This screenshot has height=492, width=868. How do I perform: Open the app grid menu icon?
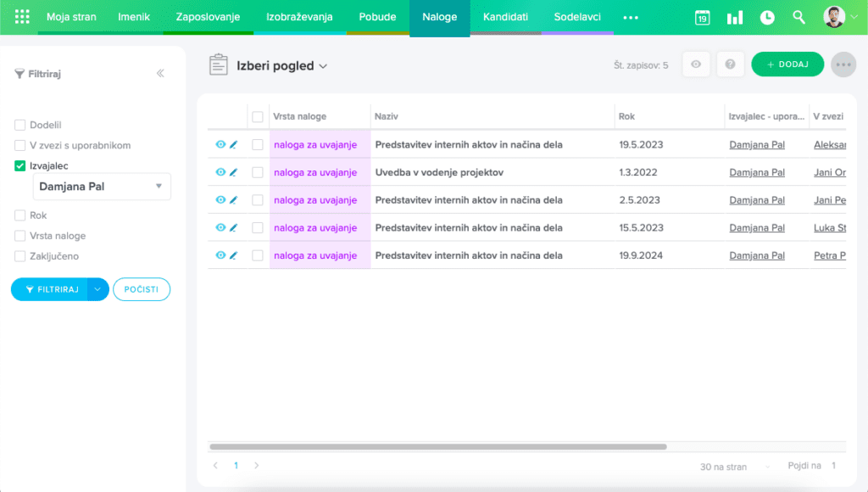pyautogui.click(x=23, y=17)
